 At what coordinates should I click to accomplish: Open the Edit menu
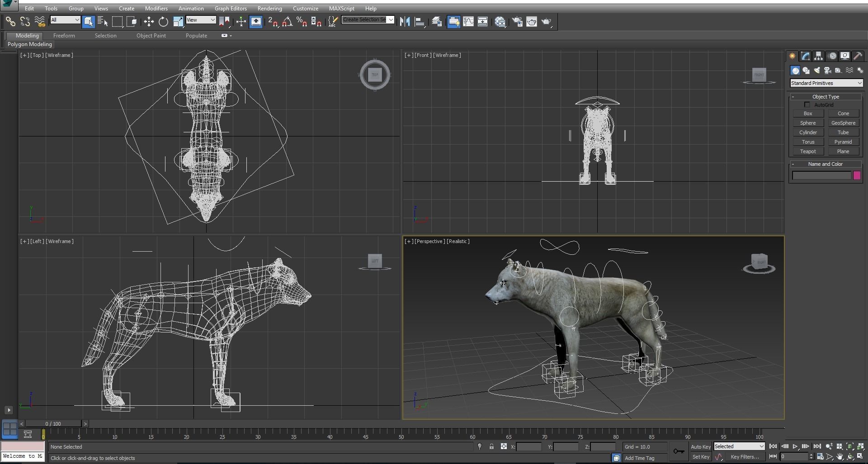click(29, 9)
